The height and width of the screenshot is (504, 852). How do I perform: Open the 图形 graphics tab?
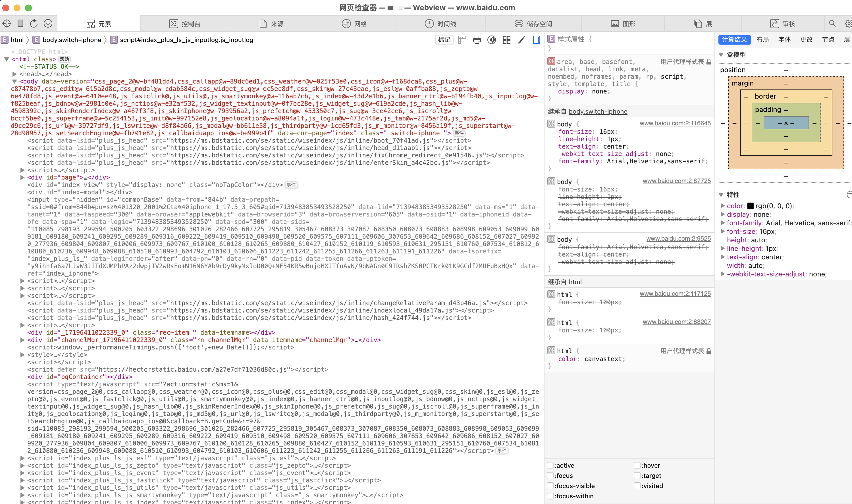pos(623,23)
